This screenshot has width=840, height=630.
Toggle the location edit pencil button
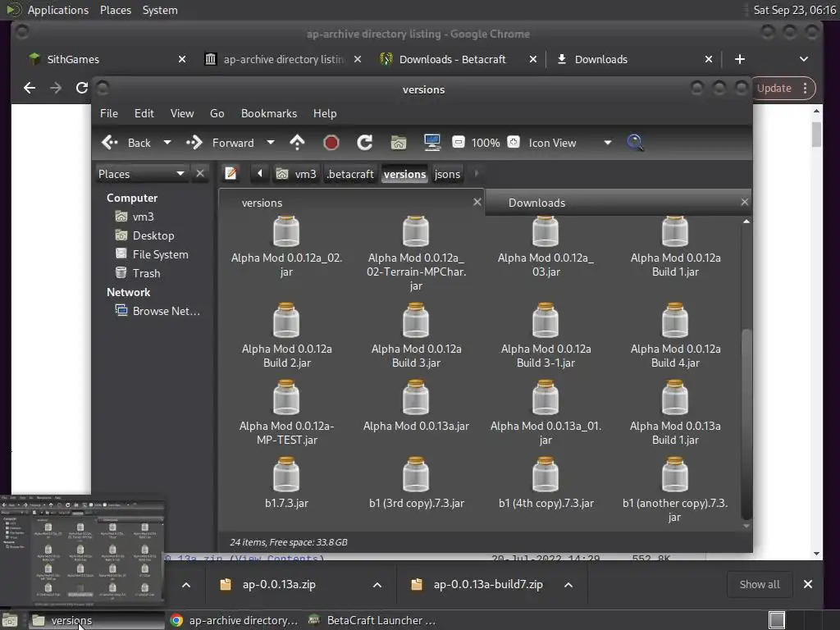pyautogui.click(x=231, y=174)
